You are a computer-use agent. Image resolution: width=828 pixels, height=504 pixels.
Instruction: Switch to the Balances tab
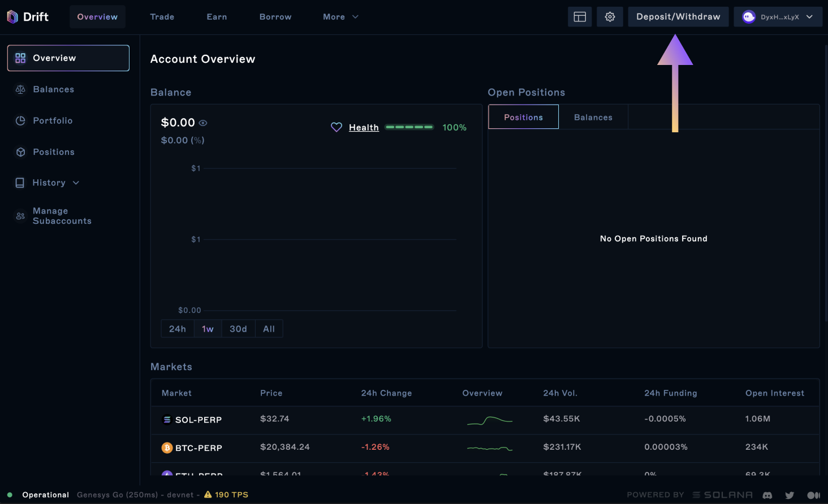593,117
